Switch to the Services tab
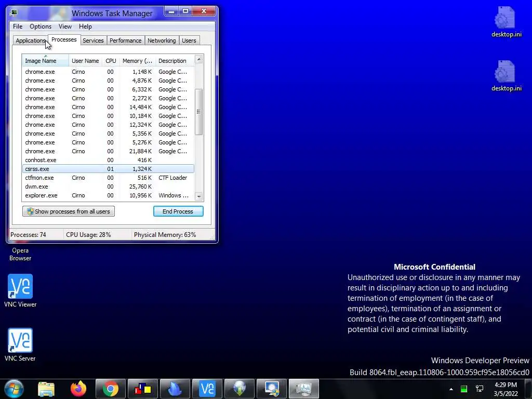Viewport: 532px width, 399px height. tap(93, 41)
